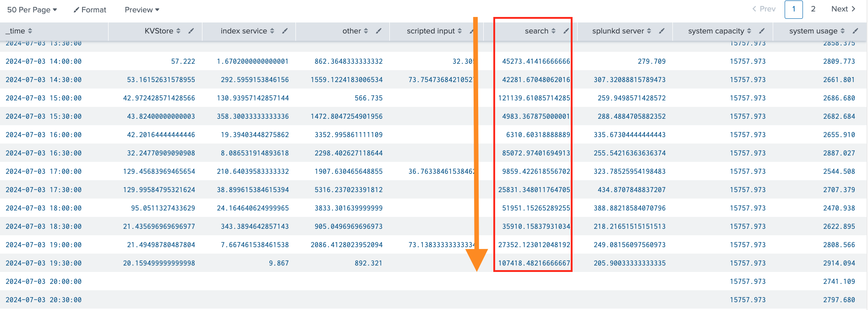Open the Preview dropdown menu

pos(142,10)
